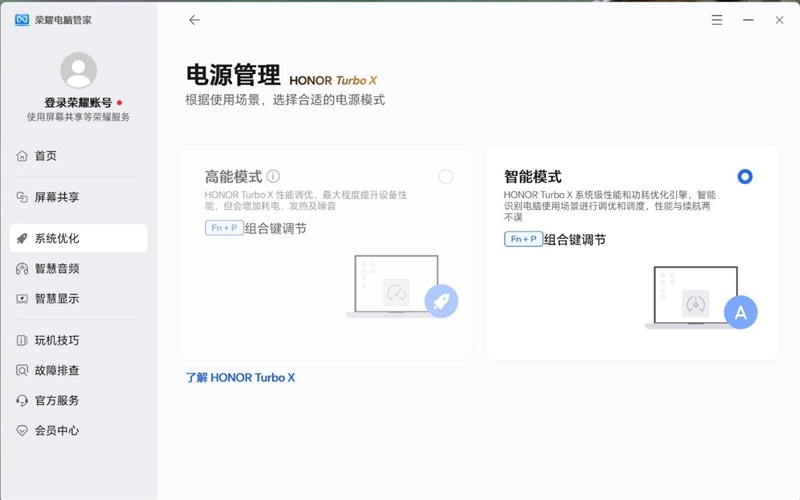
Task: Click the headset icon beside 官方服务
Action: coord(22,401)
